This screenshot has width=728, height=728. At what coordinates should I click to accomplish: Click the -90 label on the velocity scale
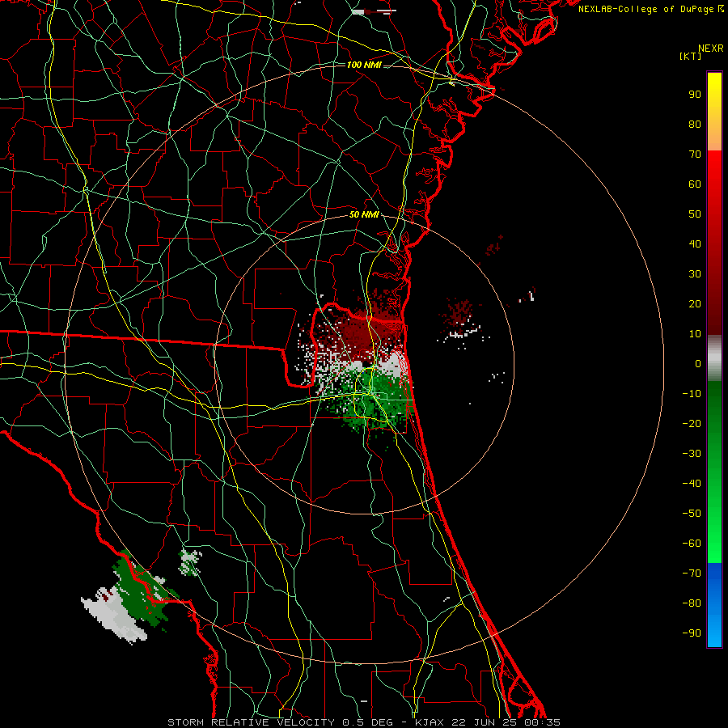tap(692, 633)
